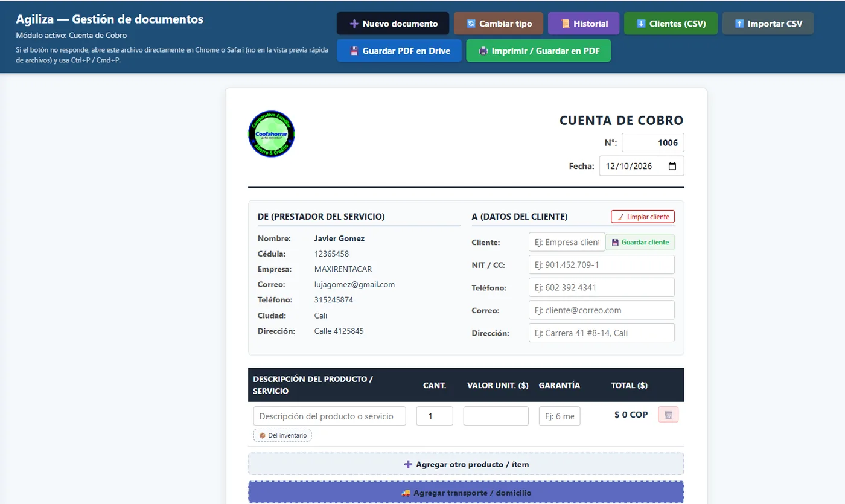Viewport: 845px width, 504px height.
Task: Click the client Correo input field
Action: pos(601,310)
